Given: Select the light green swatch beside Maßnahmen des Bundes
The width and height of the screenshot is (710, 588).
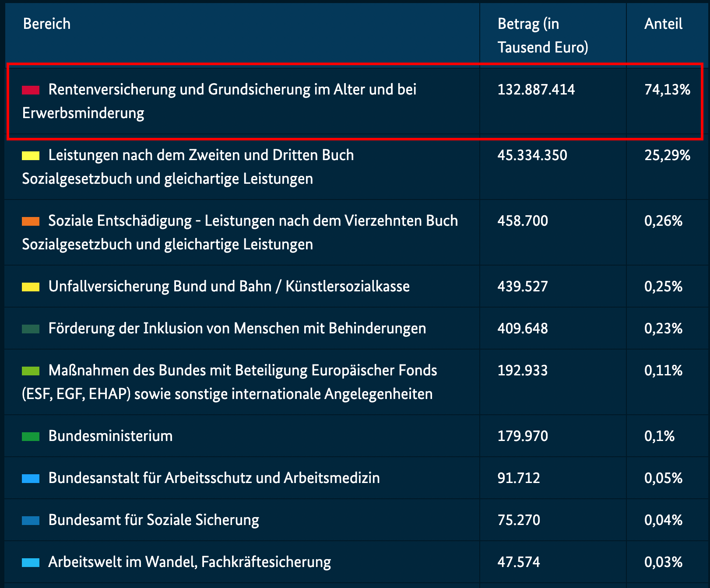Looking at the screenshot, I should (x=31, y=371).
